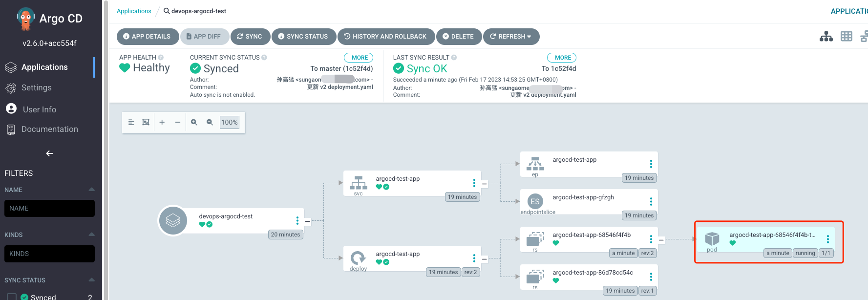
Task: Collapse the SYNC STATUS filter section
Action: [x=91, y=280]
